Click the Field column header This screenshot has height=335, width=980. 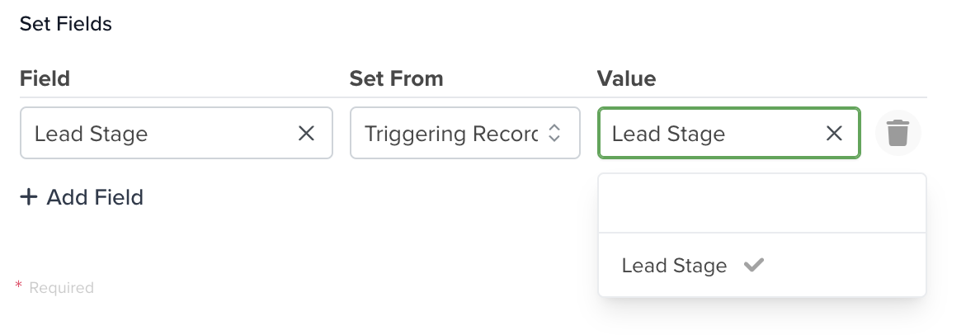(x=45, y=78)
